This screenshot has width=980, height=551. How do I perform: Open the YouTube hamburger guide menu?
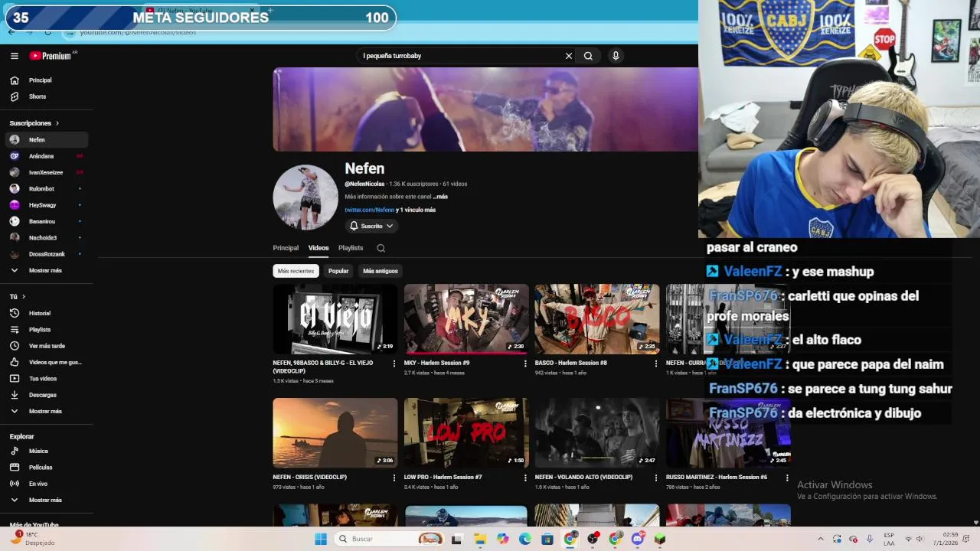(x=14, y=56)
